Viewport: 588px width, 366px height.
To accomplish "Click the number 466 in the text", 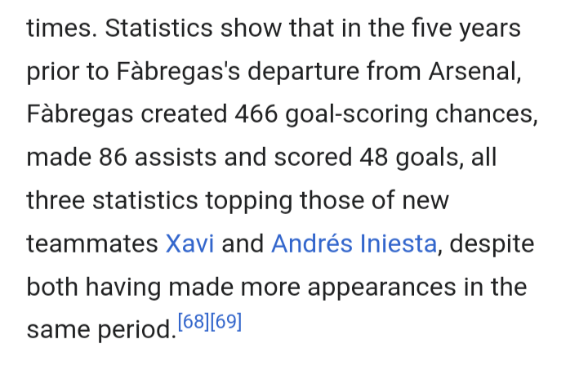I will [256, 114].
